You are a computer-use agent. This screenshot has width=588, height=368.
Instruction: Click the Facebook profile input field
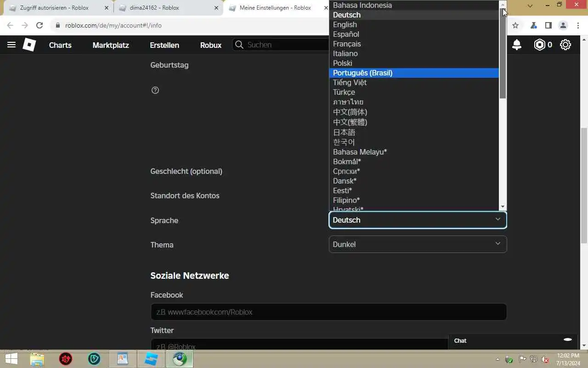[x=328, y=312]
